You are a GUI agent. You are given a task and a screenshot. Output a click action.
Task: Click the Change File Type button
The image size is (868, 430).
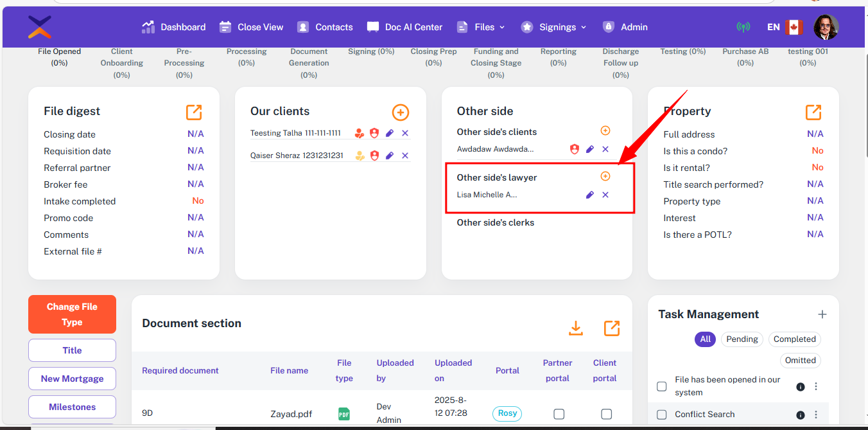point(72,314)
